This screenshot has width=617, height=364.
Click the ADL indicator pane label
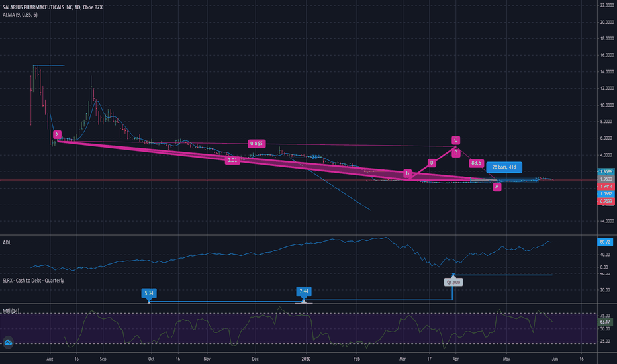[x=7, y=242]
